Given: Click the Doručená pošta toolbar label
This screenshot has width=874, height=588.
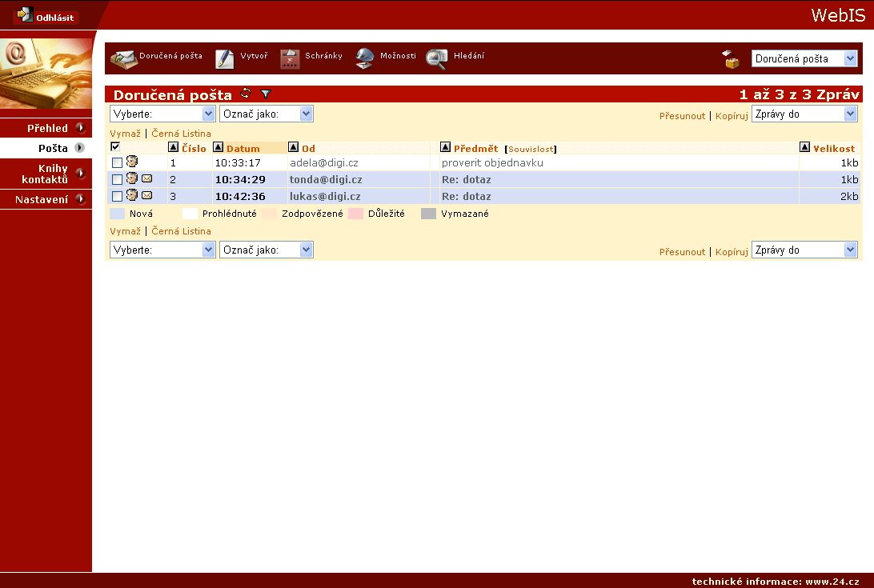Looking at the screenshot, I should [170, 56].
